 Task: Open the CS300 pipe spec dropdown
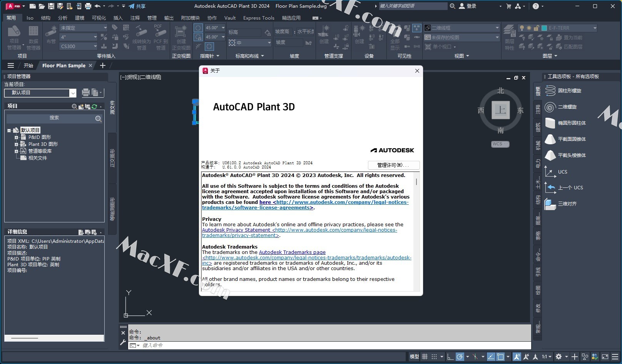click(x=79, y=46)
